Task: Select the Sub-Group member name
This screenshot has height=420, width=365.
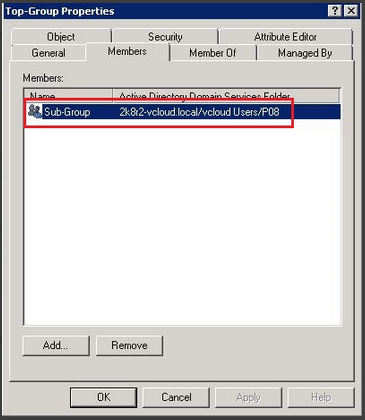Action: pyautogui.click(x=67, y=112)
